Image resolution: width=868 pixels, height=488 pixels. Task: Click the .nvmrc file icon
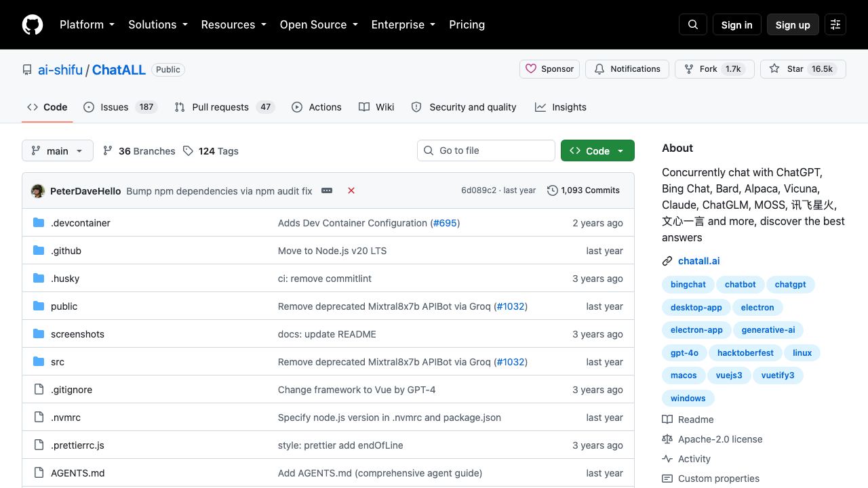tap(39, 418)
